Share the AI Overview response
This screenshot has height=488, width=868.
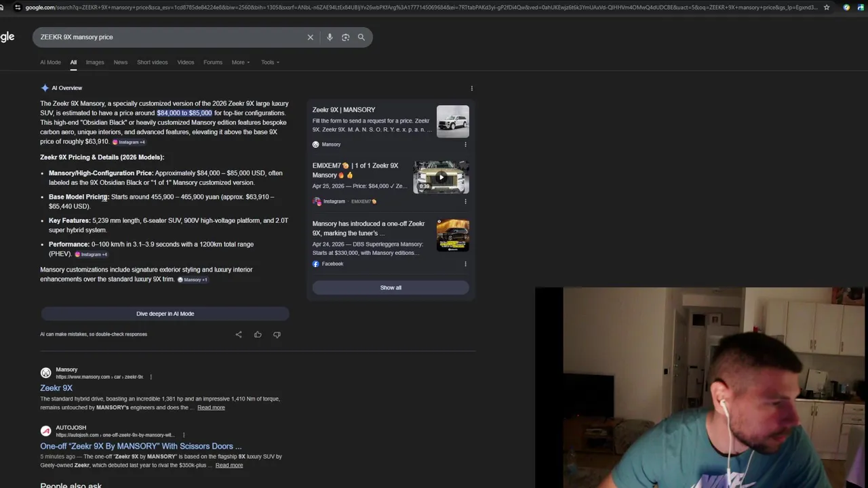(239, 335)
